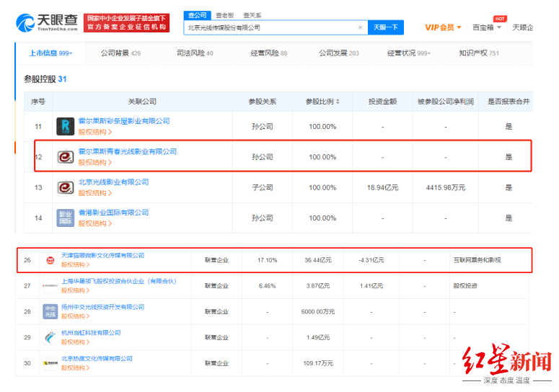Open 杭州当虹科技有限公司 link
The image size is (559, 392).
[x=91, y=333]
